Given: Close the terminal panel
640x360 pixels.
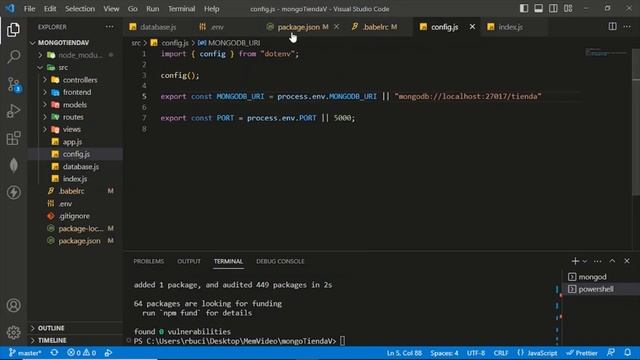Looking at the screenshot, I should click(627, 261).
